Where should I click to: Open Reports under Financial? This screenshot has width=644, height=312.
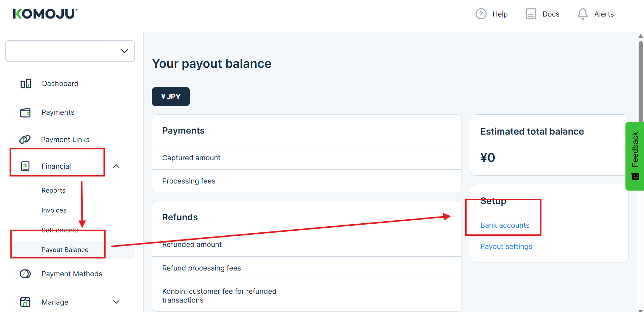click(x=53, y=190)
